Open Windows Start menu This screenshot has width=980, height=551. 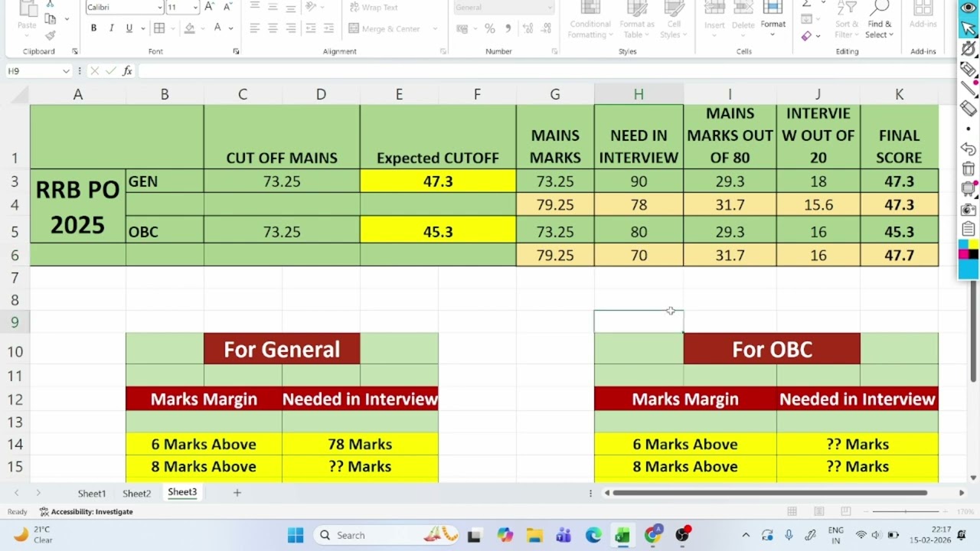tap(296, 535)
